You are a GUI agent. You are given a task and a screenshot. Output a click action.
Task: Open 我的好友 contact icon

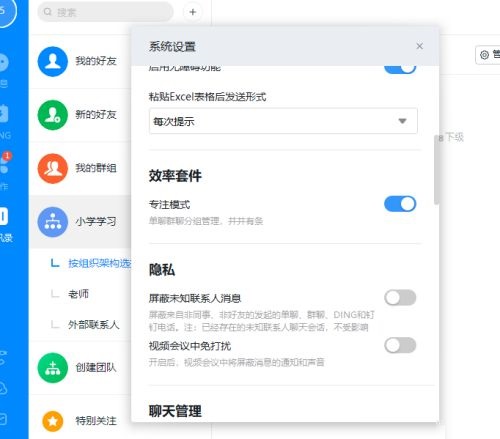click(53, 62)
